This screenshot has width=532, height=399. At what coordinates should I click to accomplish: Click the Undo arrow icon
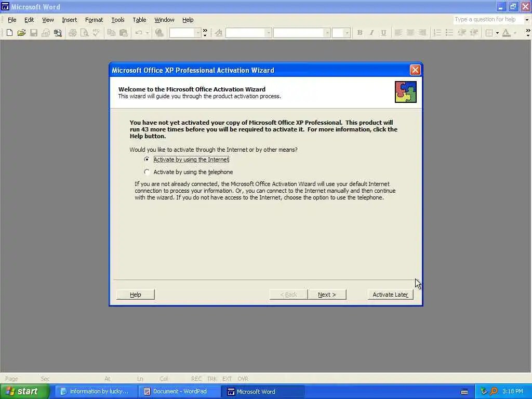click(138, 33)
